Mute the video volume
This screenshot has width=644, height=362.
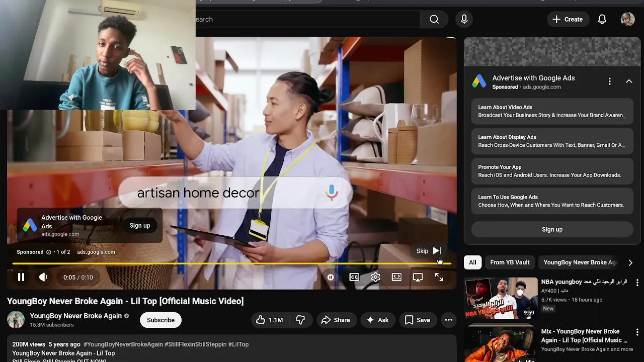(x=44, y=277)
